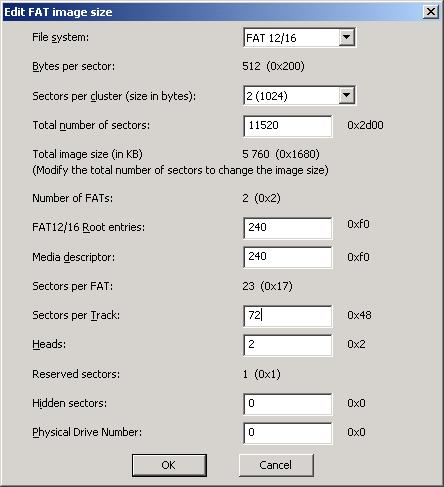
Task: Click the Hidden sectors input box
Action: [288, 404]
